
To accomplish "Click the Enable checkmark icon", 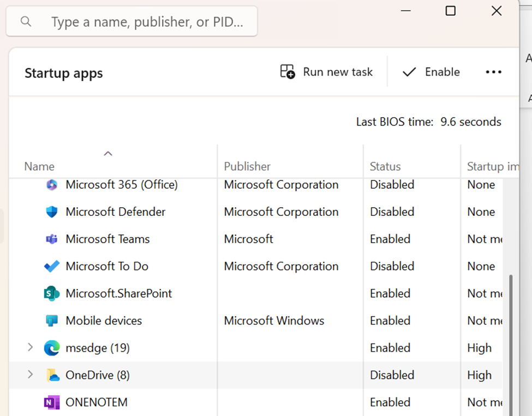I will (x=409, y=72).
